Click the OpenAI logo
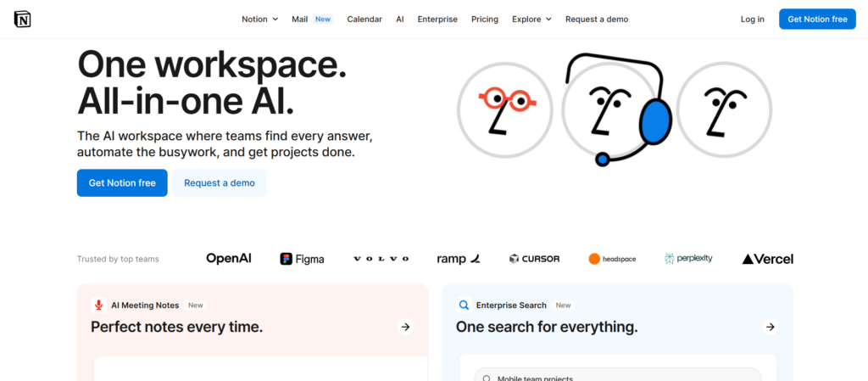The image size is (868, 381). 229,259
